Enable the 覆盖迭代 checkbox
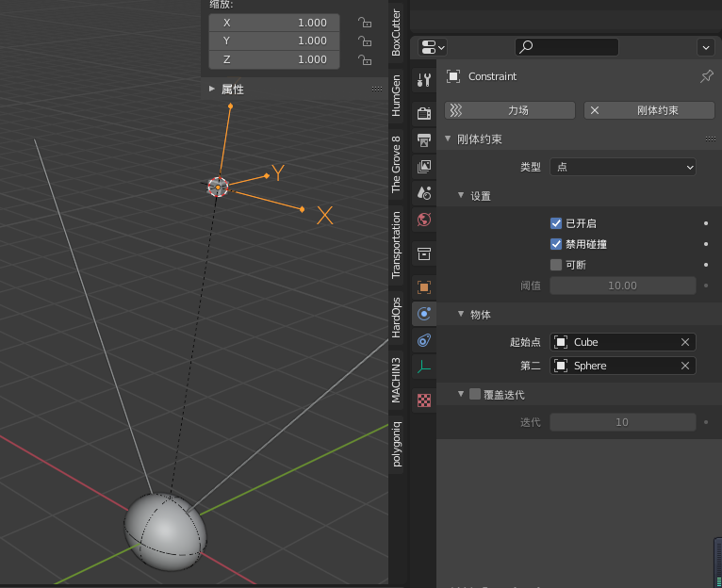The height and width of the screenshot is (588, 722). pyautogui.click(x=475, y=394)
